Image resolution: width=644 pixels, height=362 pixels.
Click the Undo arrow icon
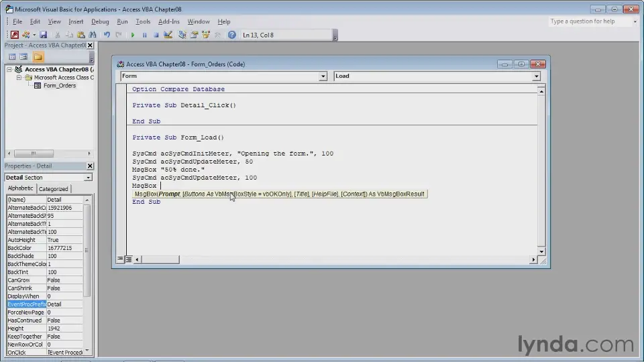coord(107,35)
